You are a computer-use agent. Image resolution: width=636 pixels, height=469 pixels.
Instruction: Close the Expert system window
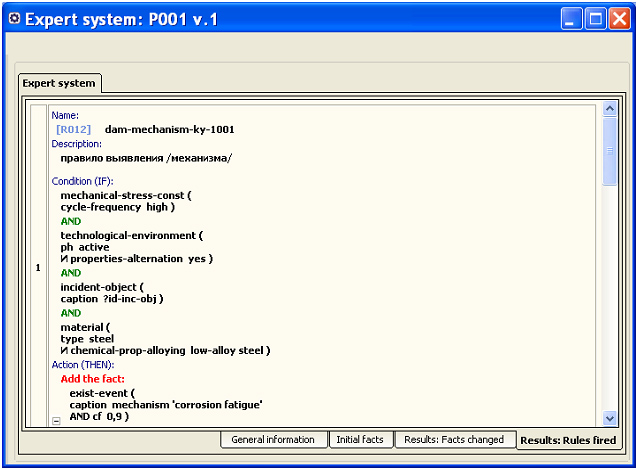pos(619,19)
